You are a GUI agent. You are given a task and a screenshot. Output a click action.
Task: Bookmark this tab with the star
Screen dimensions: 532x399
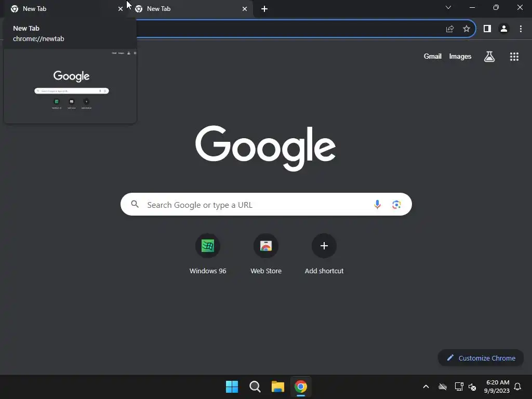pos(466,29)
